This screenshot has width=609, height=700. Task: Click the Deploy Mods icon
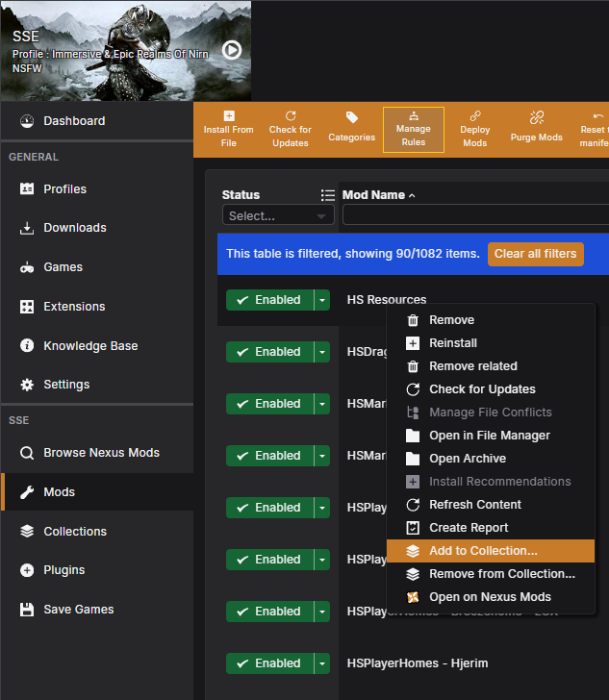pyautogui.click(x=474, y=117)
